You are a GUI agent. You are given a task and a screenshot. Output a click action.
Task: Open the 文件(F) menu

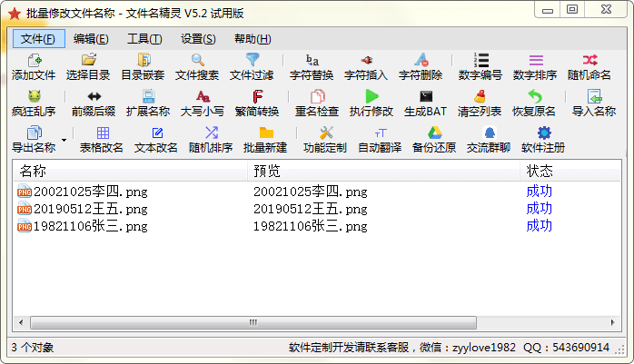[x=38, y=39]
